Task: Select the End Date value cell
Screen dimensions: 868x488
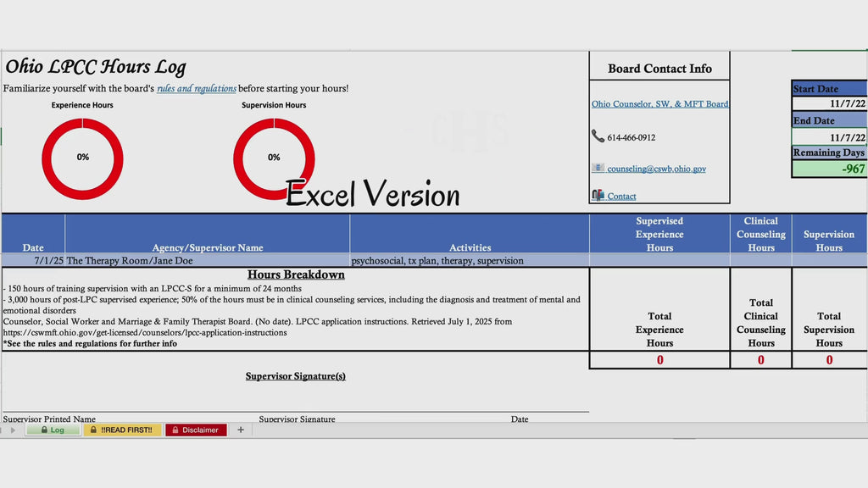Action: tap(829, 136)
